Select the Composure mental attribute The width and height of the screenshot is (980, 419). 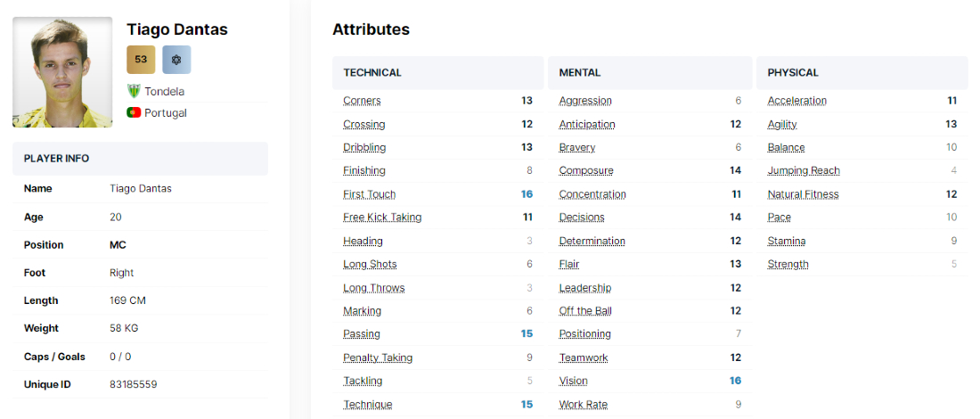point(586,171)
